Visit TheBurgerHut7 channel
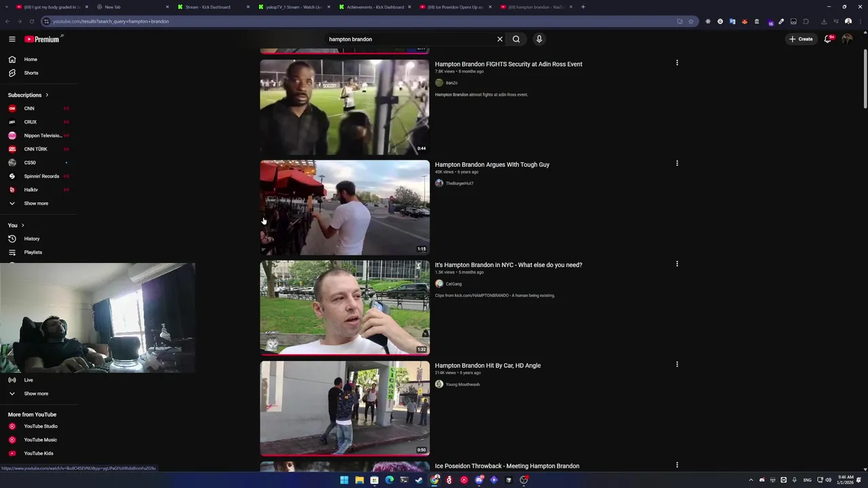 [460, 184]
